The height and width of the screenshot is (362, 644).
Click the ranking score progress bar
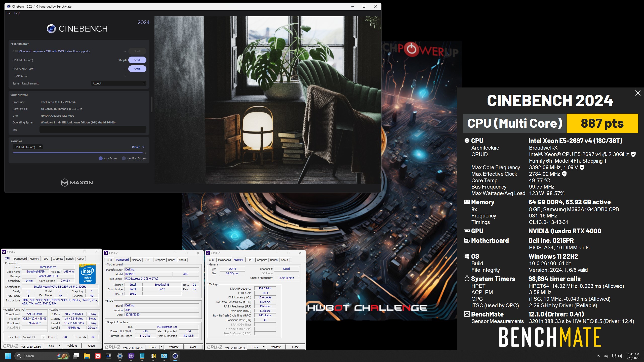click(x=78, y=153)
